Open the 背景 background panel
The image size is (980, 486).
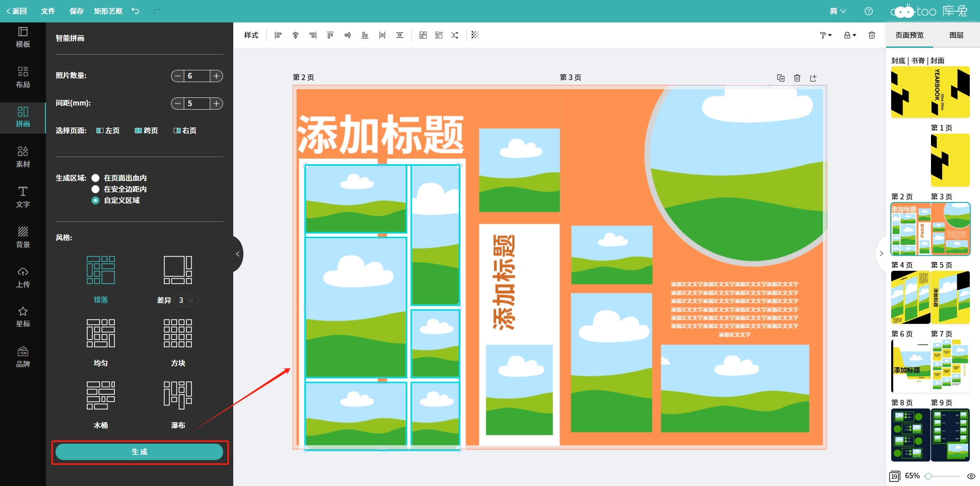[23, 237]
